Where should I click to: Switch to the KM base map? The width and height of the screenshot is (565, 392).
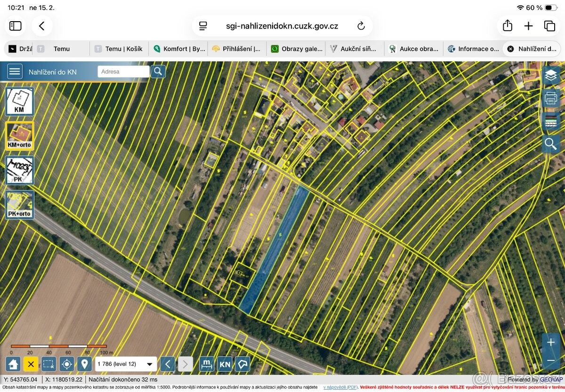(x=19, y=101)
